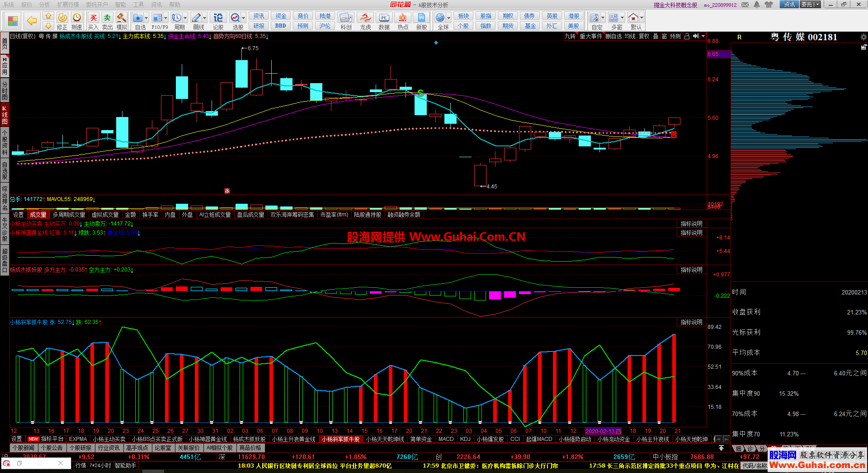Open the settings gear beside stock name

tap(863, 37)
